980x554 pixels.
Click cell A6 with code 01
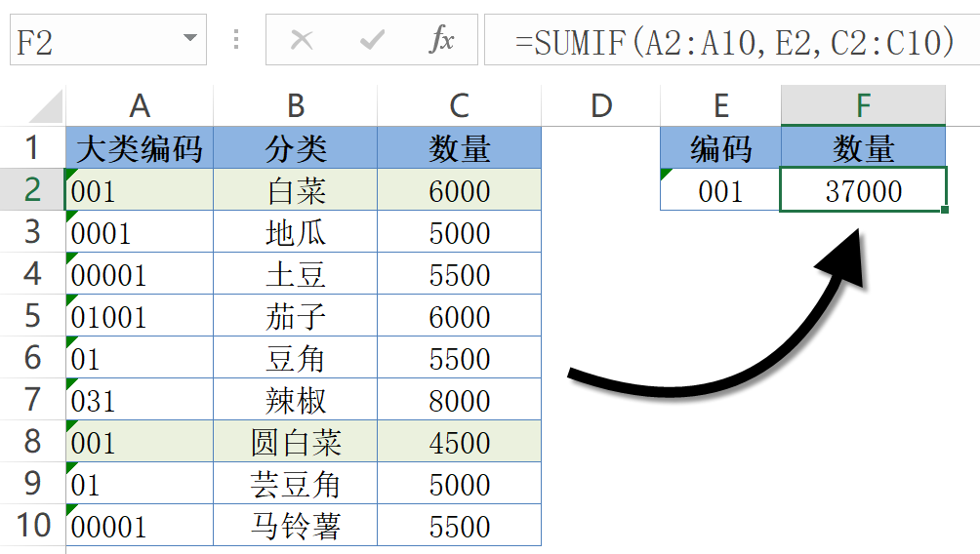coord(140,357)
